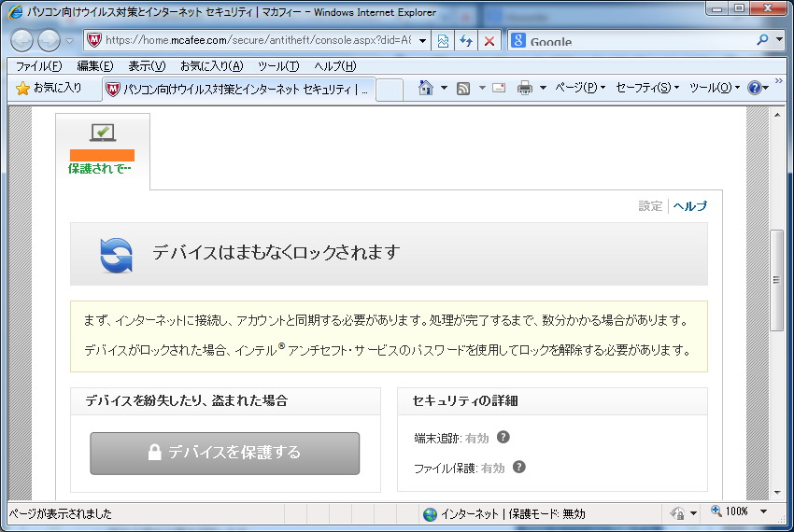Screen dimensions: 794x532
Task: Click the status bar privacy lock icon
Action: click(677, 513)
